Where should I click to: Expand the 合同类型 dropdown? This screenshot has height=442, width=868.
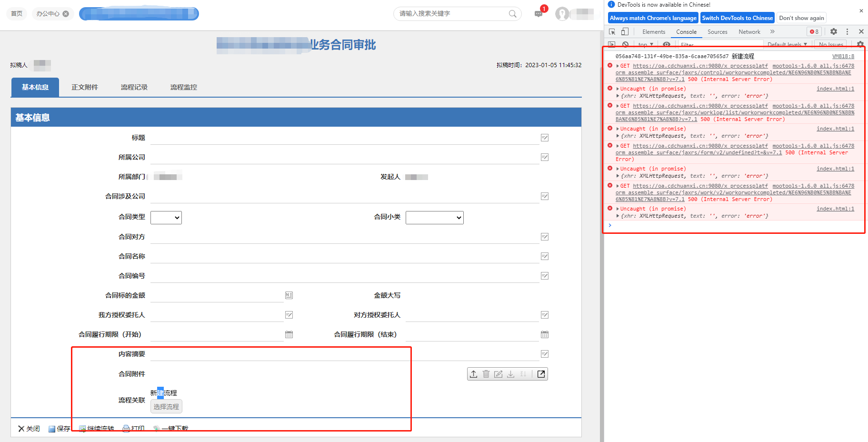coord(166,217)
